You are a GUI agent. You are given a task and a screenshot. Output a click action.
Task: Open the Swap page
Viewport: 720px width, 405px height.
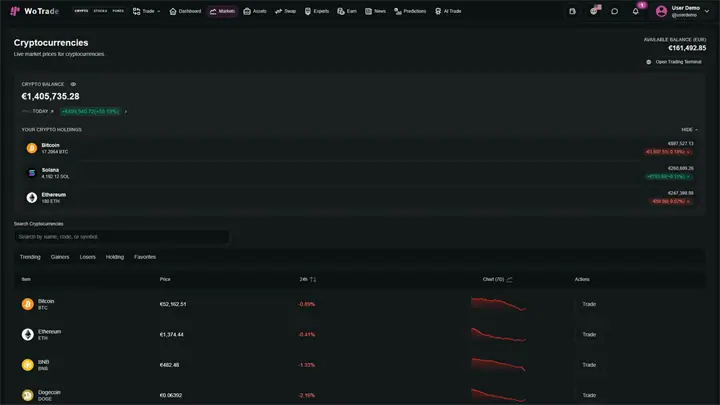[x=285, y=11]
